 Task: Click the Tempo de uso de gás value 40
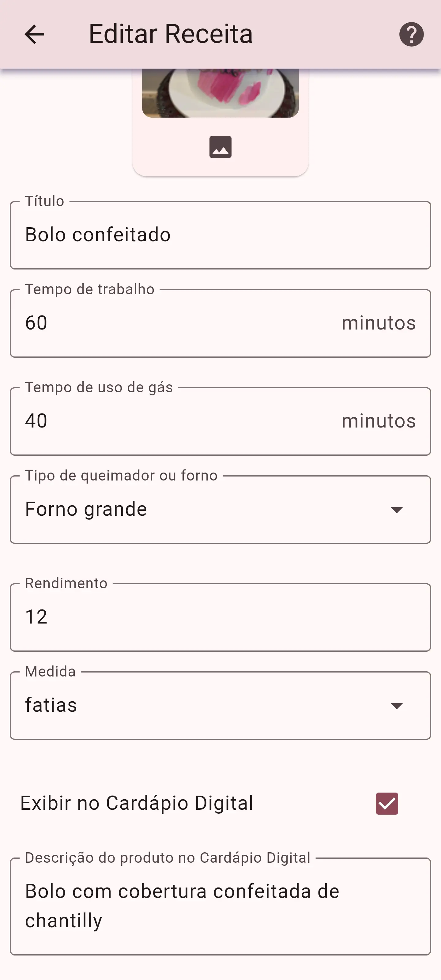coord(36,421)
